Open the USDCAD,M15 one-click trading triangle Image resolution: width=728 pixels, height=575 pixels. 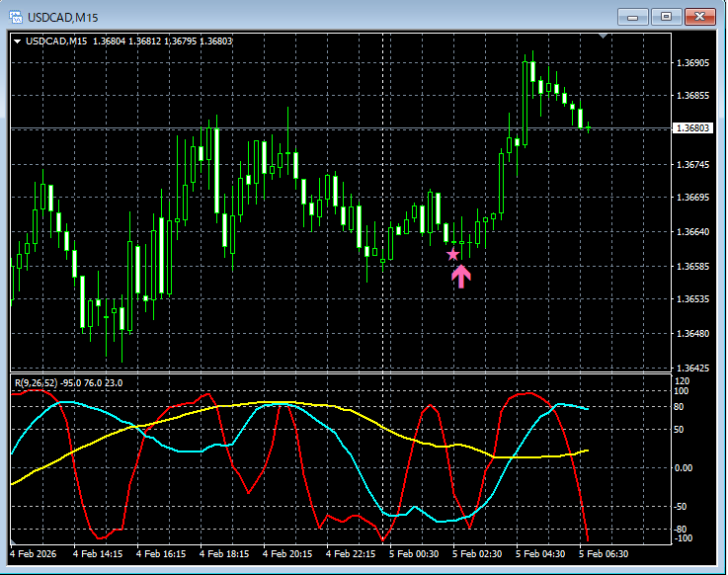click(18, 41)
